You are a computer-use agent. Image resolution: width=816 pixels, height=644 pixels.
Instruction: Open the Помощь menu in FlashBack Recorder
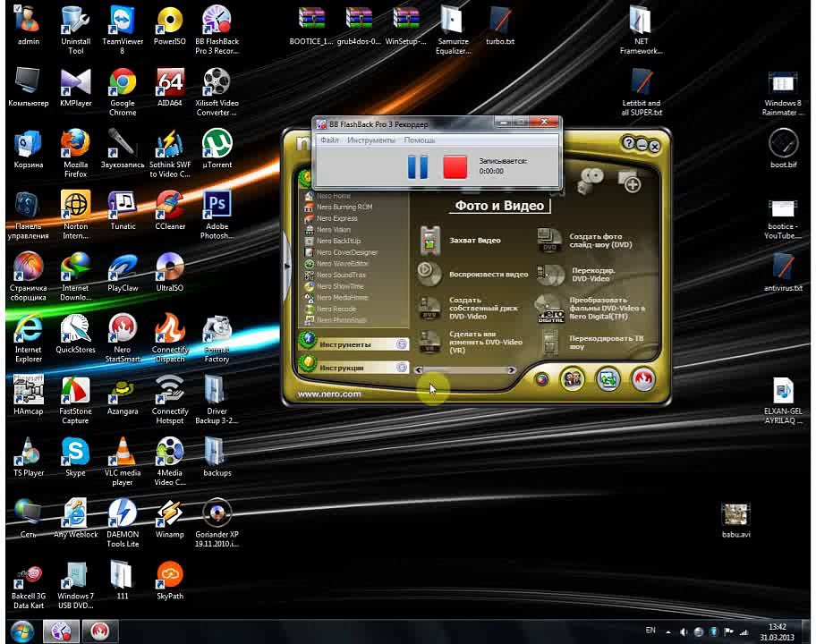pyautogui.click(x=419, y=140)
